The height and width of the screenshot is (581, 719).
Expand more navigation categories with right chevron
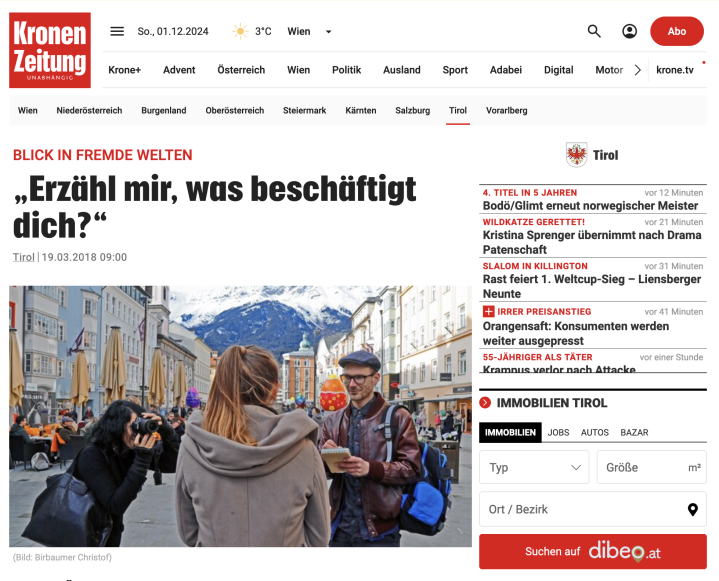click(637, 70)
